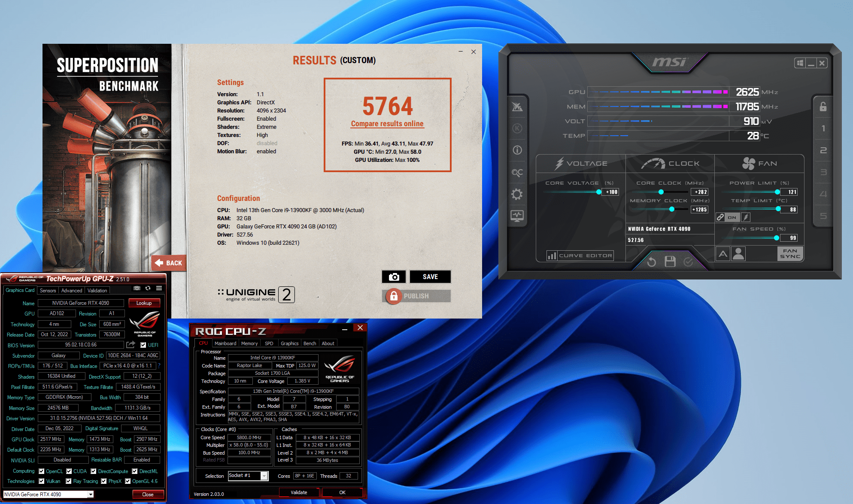
Task: Expand the Socket #1 selection dropdown
Action: point(264,476)
